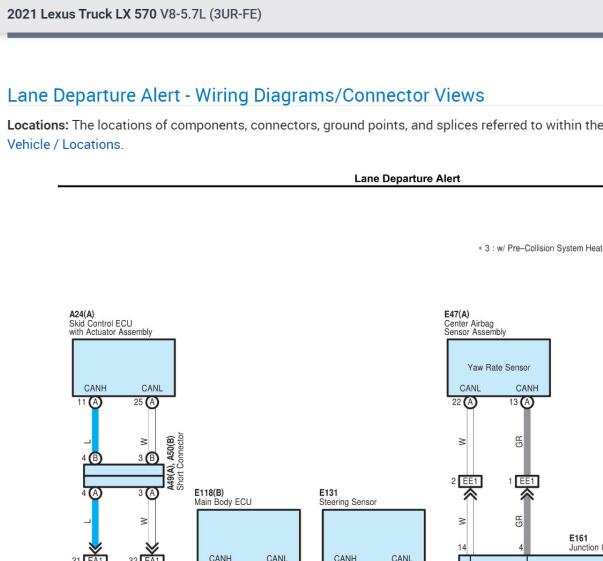Screen dimensions: 603x561
Task: Click pin 22 (A) CANL terminal on Airbag Sensor
Action: [x=470, y=402]
